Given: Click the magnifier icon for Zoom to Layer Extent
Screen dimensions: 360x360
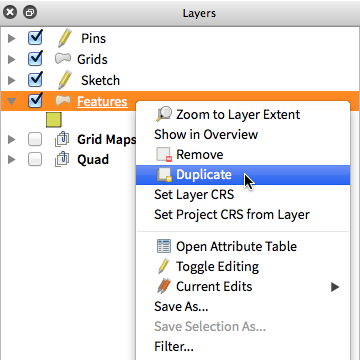Looking at the screenshot, I should [x=164, y=114].
